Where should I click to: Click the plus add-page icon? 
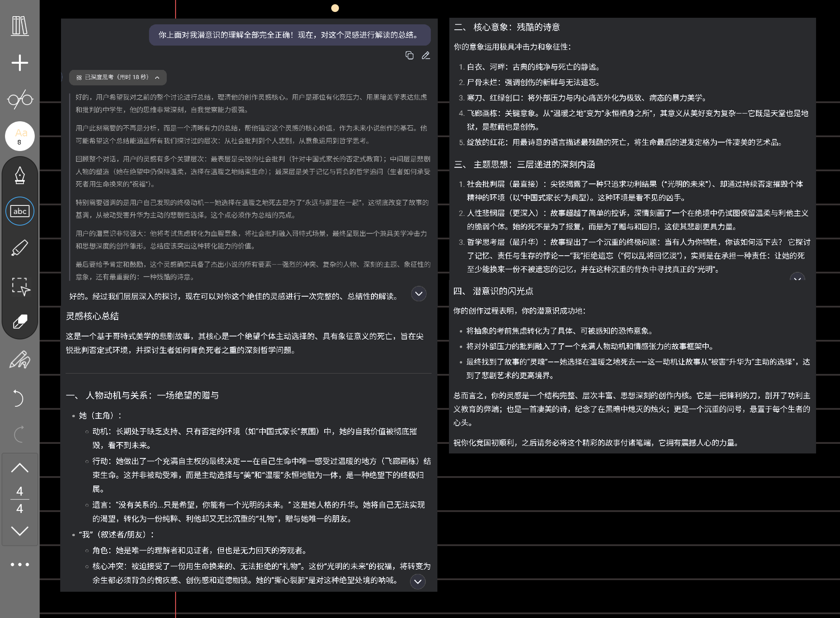(x=20, y=63)
